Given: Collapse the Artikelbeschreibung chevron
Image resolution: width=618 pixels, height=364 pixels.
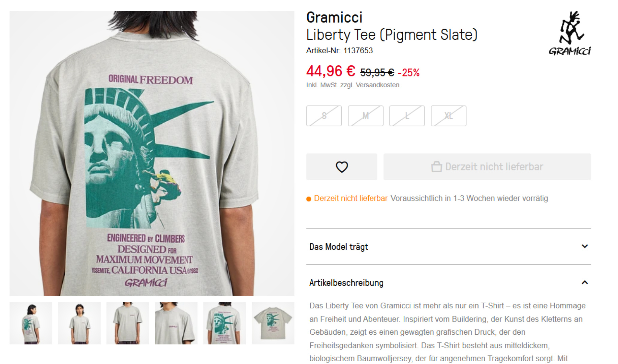Looking at the screenshot, I should click(x=585, y=282).
